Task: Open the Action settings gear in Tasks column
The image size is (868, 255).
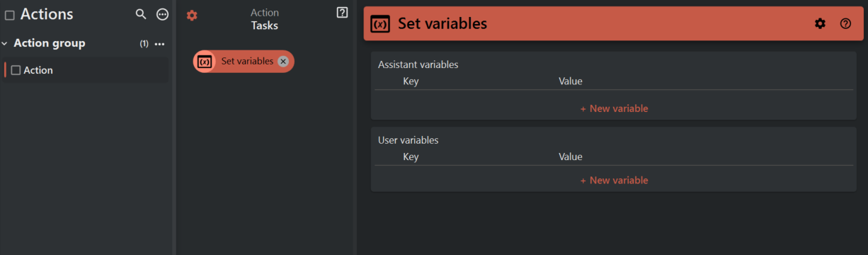Action: [x=192, y=15]
